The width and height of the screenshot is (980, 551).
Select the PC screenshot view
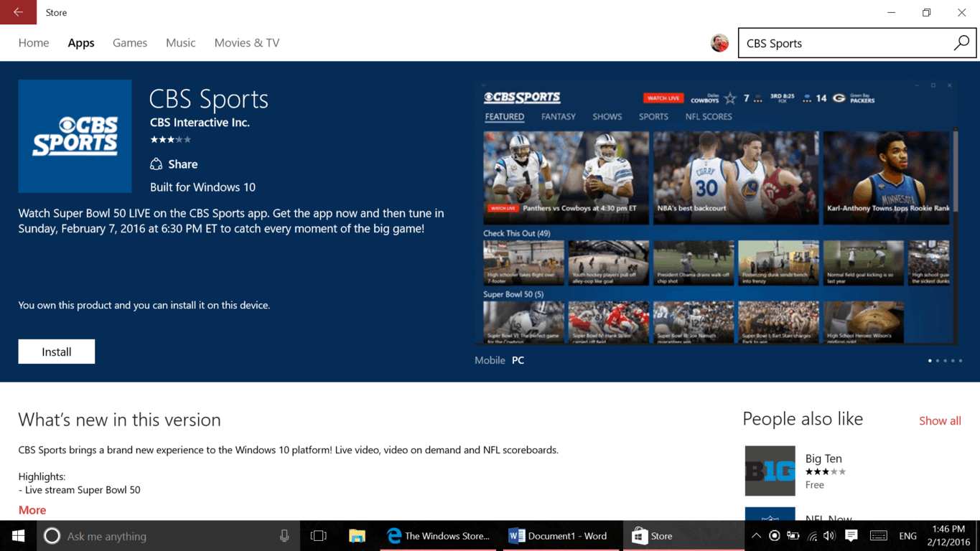pos(518,359)
